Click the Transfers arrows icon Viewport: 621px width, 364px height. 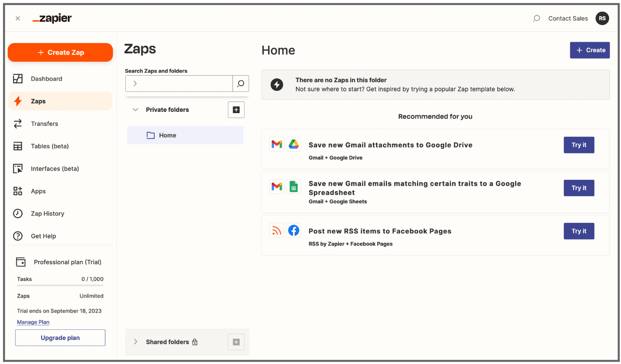[x=18, y=124]
